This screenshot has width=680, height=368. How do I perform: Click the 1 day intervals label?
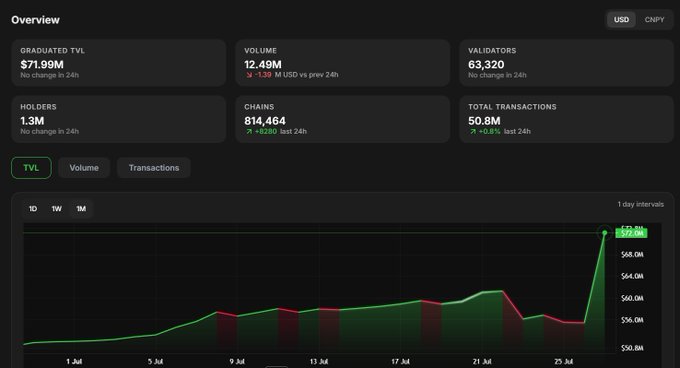(641, 204)
